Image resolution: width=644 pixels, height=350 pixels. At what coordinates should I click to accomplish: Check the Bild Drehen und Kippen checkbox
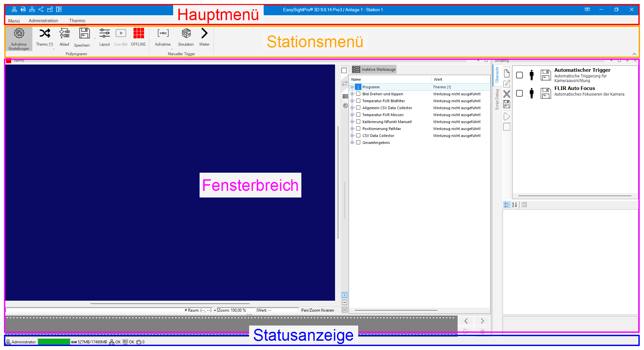click(x=358, y=94)
